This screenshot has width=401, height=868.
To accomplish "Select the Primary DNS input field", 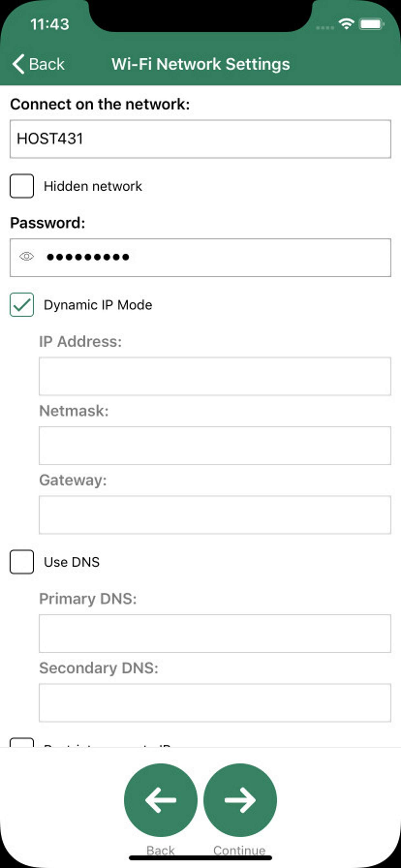I will pyautogui.click(x=215, y=634).
